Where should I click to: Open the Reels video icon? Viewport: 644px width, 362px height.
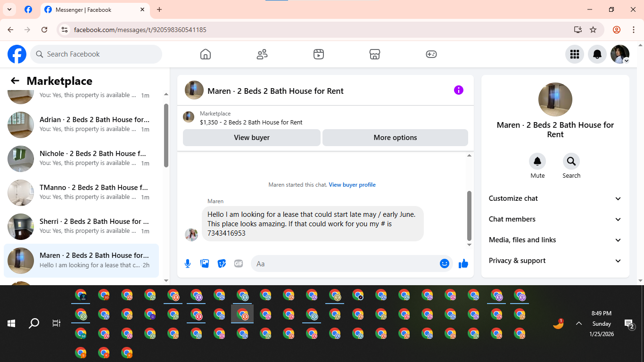coord(319,54)
